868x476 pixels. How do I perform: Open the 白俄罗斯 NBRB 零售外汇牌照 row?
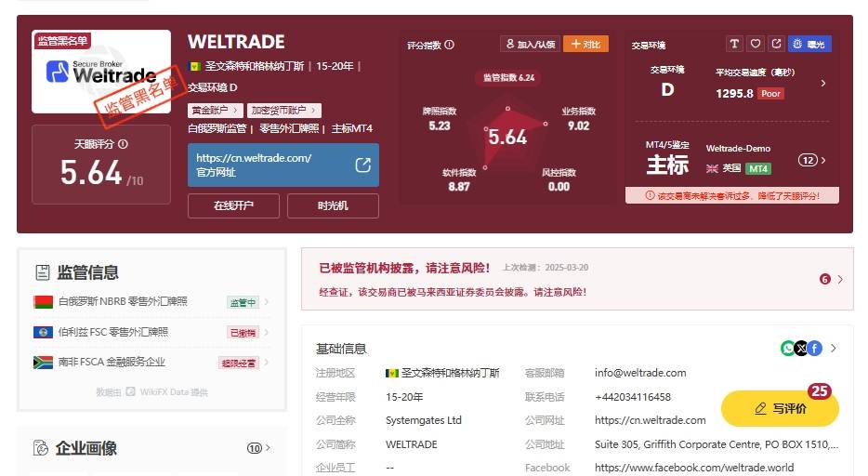(151, 301)
